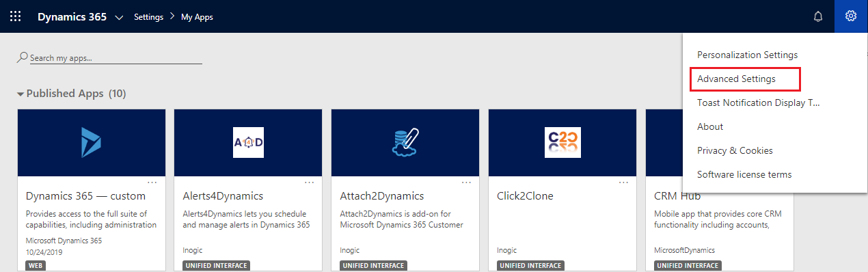Open Toast Notification Display T... option
The image size is (868, 272).
click(x=758, y=103)
